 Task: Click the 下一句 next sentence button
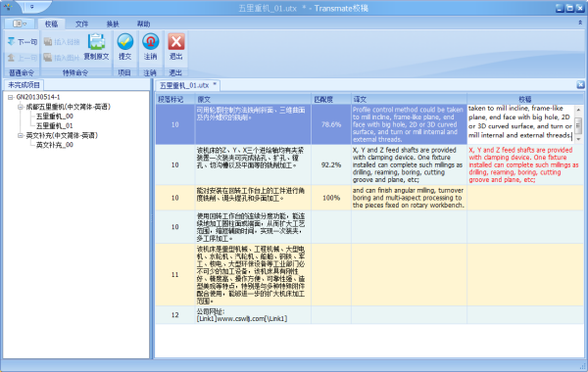click(x=23, y=41)
